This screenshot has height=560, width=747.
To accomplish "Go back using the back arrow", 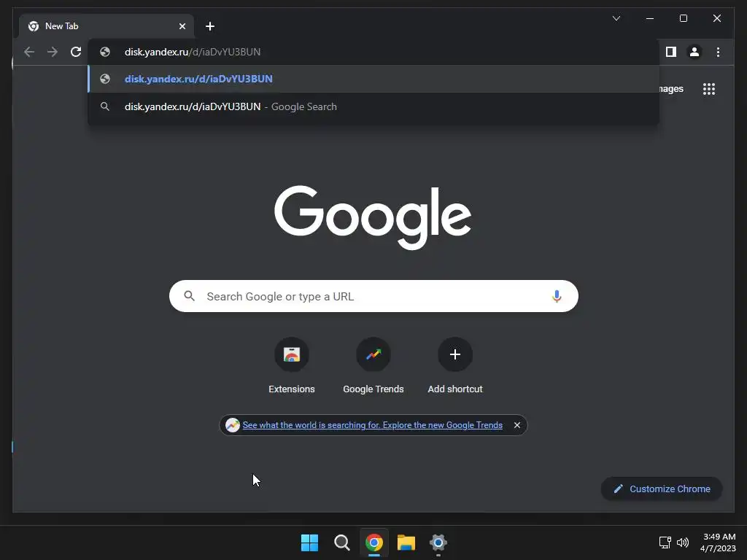I will [x=29, y=52].
